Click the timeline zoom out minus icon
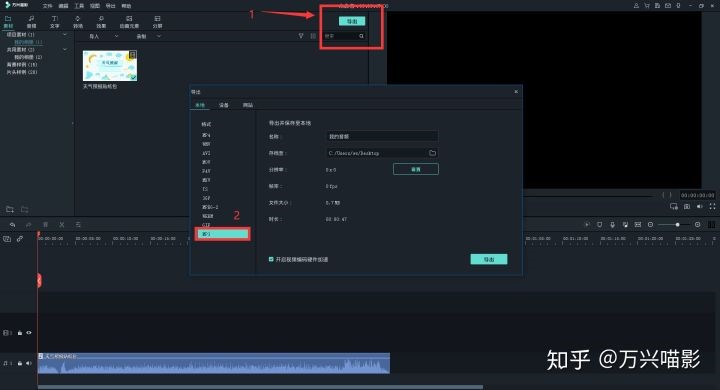The width and height of the screenshot is (720, 390). coord(650,225)
